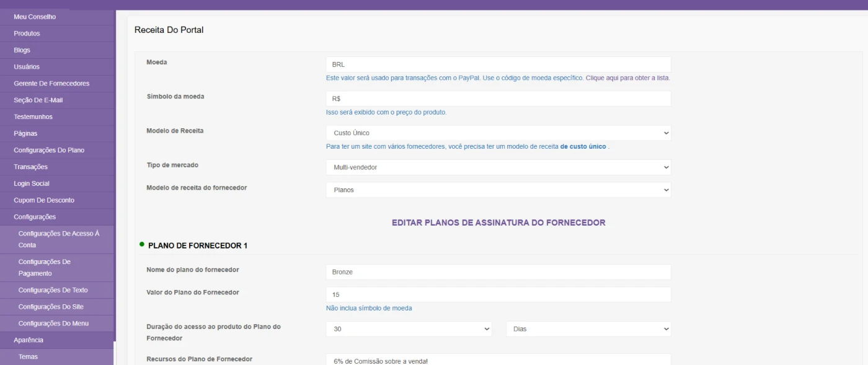Viewport: 868px width, 365px height.
Task: Open Login Social settings
Action: point(57,184)
